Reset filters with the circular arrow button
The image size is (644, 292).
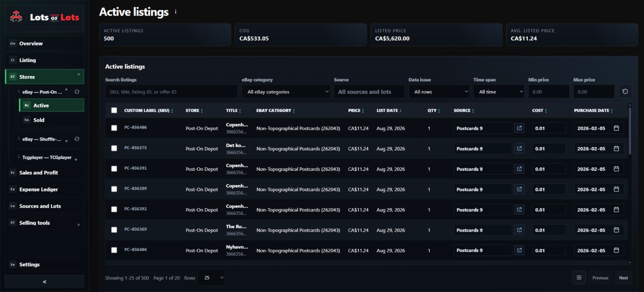[x=625, y=91]
